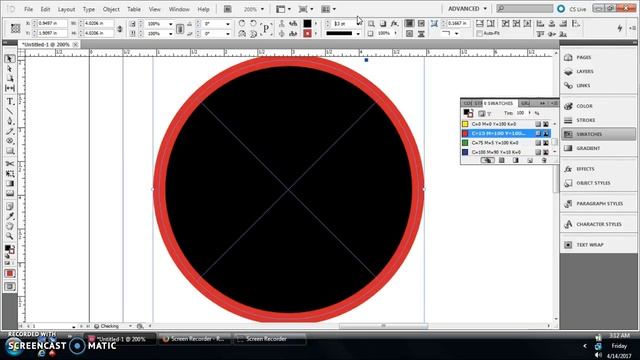Select the Direct Selection tool
Image resolution: width=640 pixels, height=360 pixels.
pos(10,69)
